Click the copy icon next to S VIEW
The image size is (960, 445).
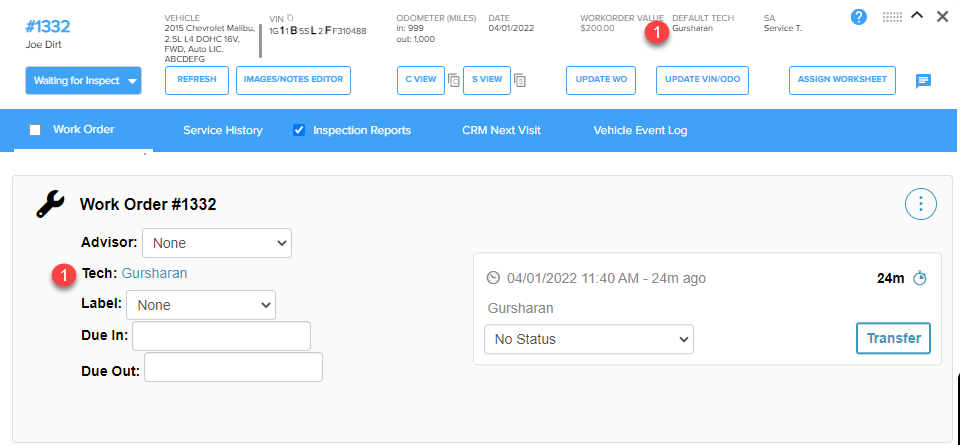520,80
